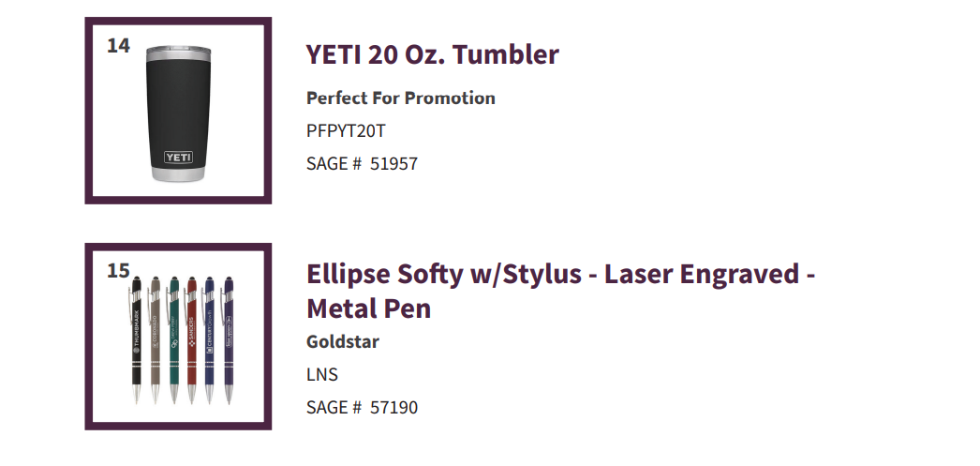Click the YETI logo on the tumbler

tap(178, 157)
